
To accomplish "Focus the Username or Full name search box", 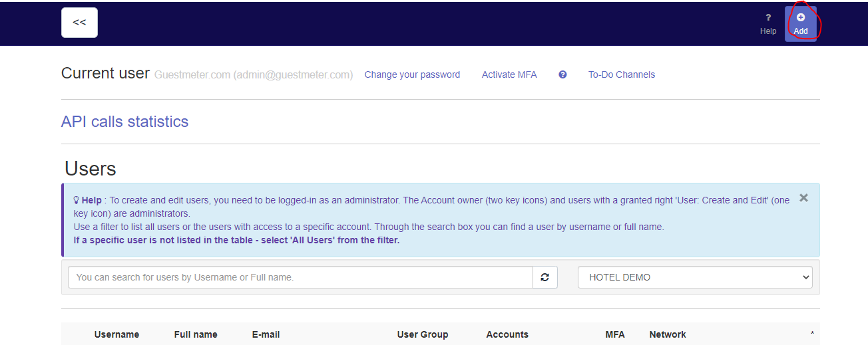I will tap(300, 277).
